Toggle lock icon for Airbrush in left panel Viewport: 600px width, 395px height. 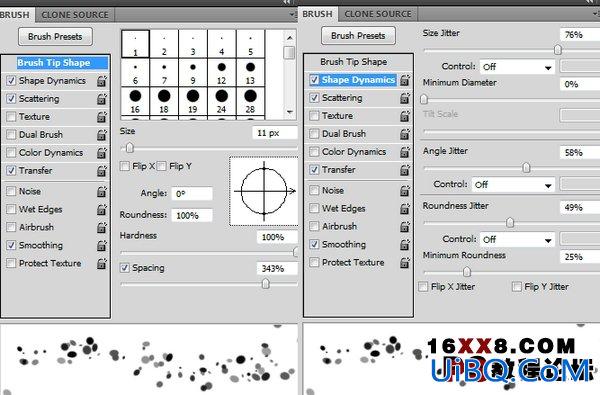[101, 227]
